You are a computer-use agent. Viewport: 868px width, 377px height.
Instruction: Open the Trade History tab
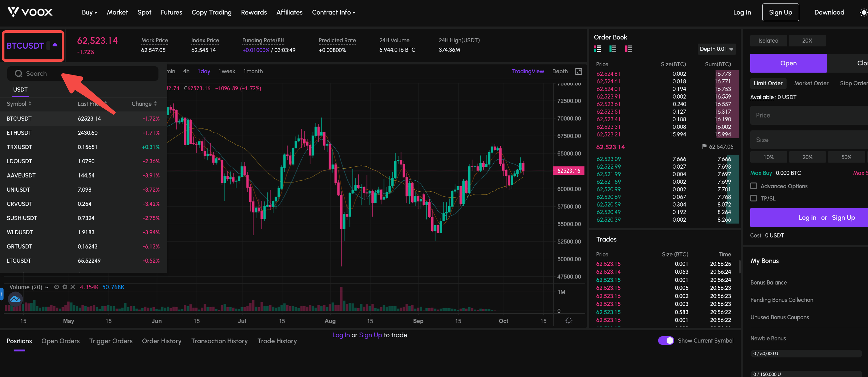[x=277, y=341]
